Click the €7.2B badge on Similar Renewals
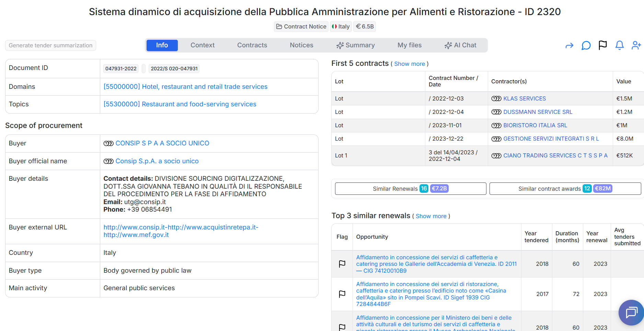Image resolution: width=644 pixels, height=331 pixels. 439,189
